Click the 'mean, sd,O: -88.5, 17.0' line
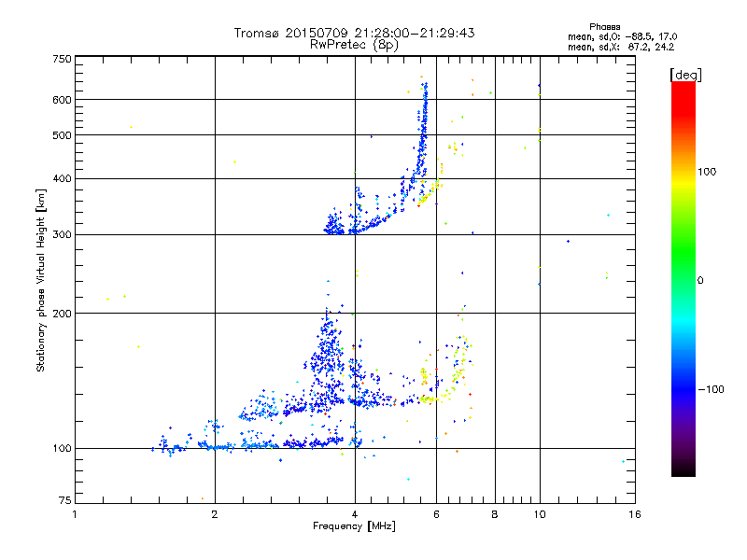Image resolution: width=747 pixels, height=560 pixels. coord(622,36)
